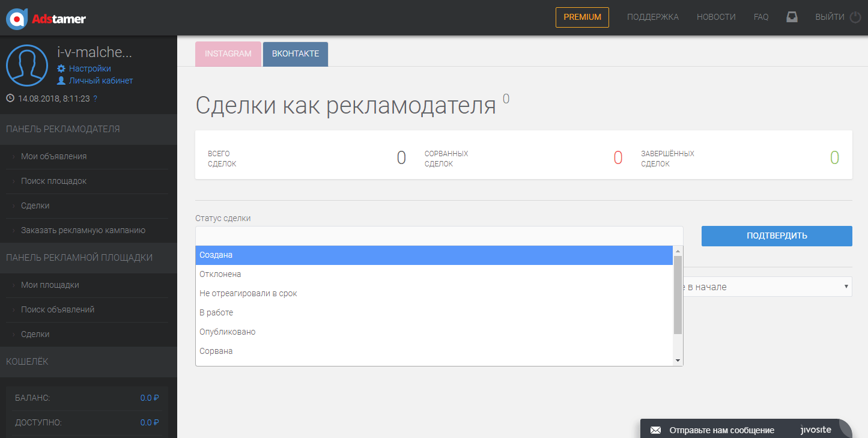Click the username i-v-malche...

tap(94, 52)
